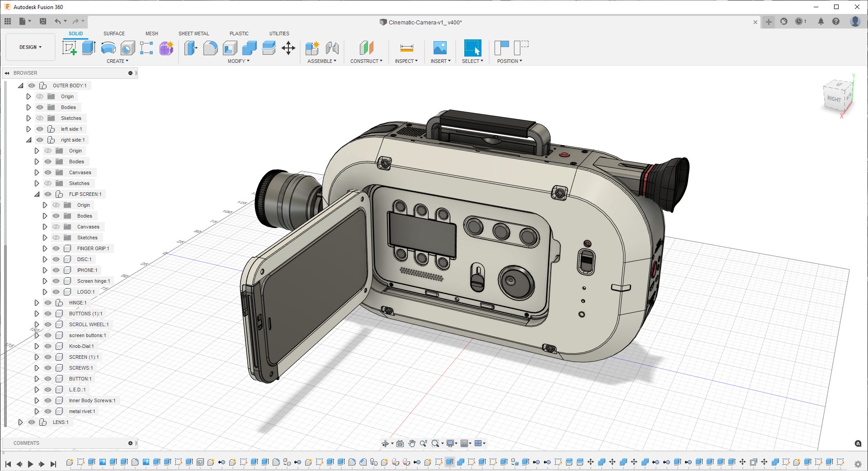
Task: Open the MODIFY dropdown menu
Action: click(x=238, y=61)
